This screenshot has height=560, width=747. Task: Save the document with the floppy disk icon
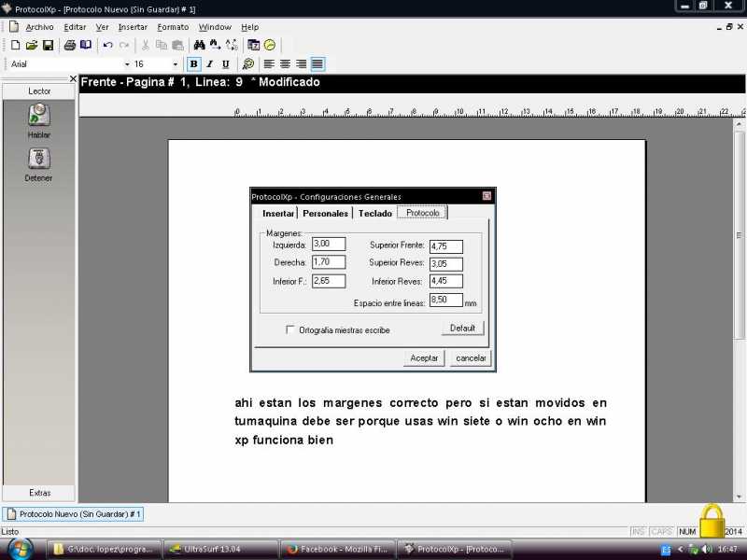point(48,45)
